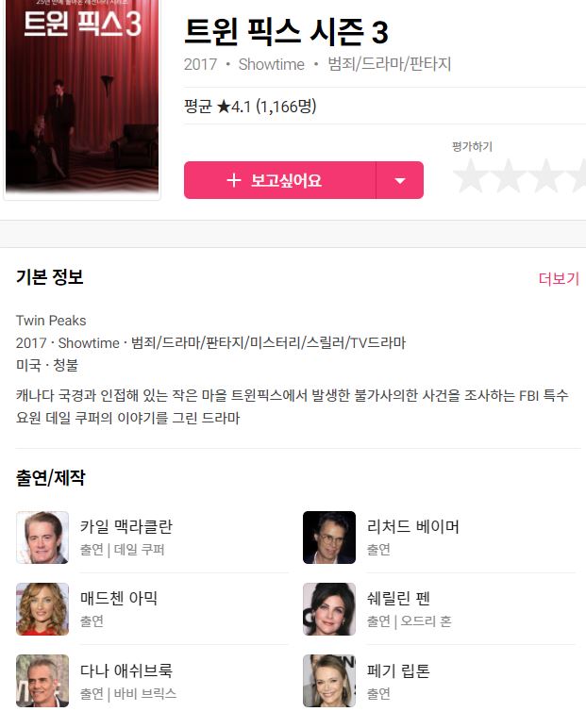This screenshot has height=728, width=586.
Task: Open 페기 립톤 profile photo
Action: [x=329, y=681]
